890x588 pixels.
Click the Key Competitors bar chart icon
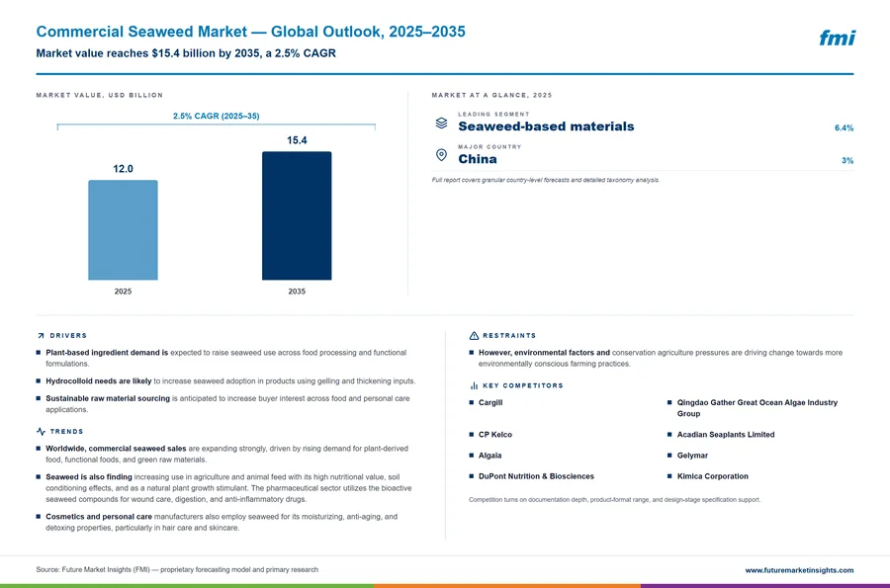point(474,385)
